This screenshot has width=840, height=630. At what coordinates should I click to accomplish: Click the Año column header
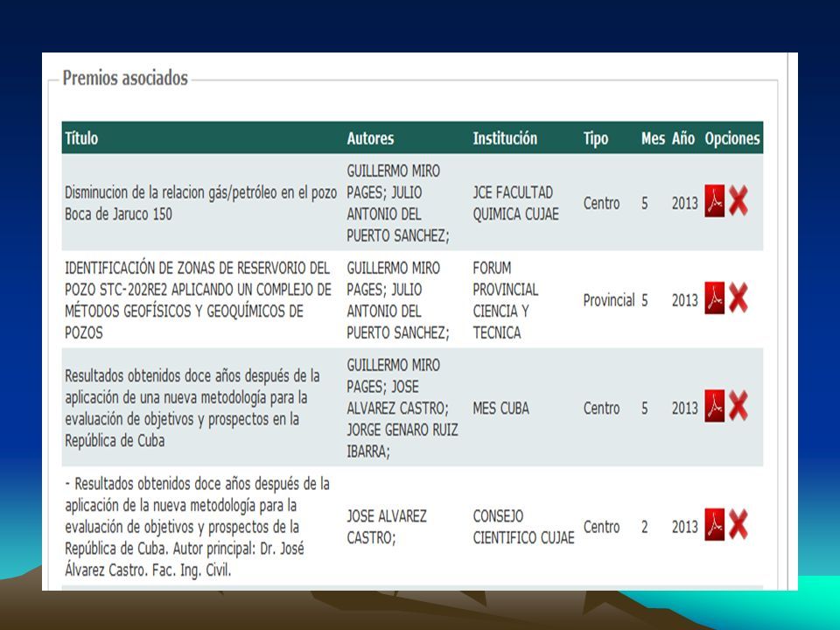pos(683,138)
